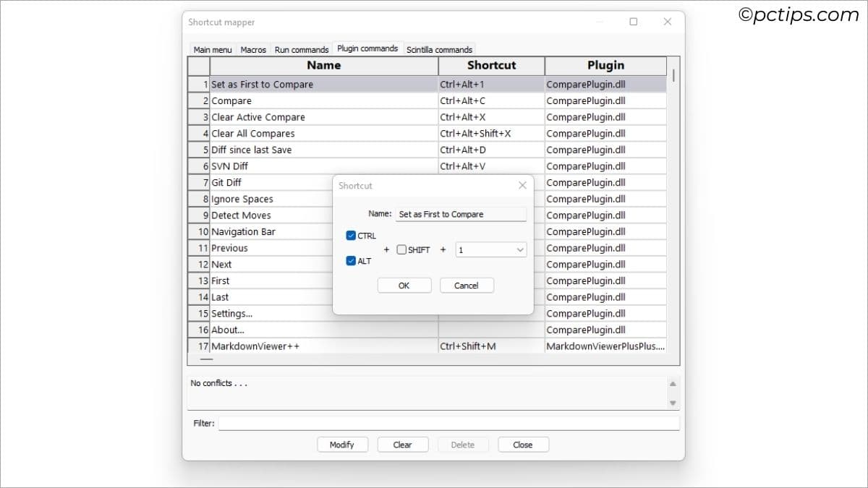This screenshot has height=488, width=868.
Task: Open the Main menu tab
Action: coord(212,48)
